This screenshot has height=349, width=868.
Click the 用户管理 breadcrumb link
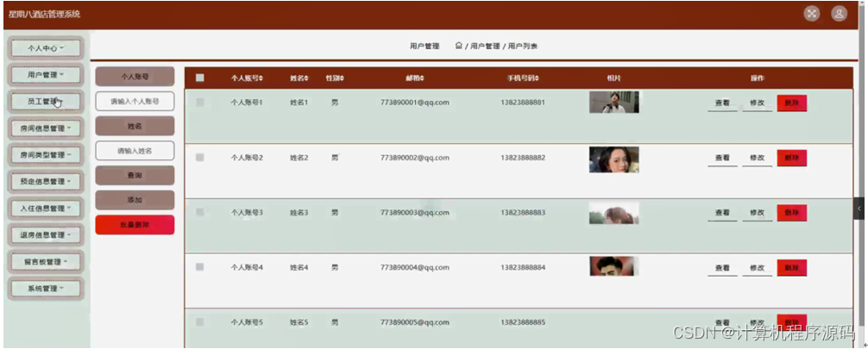485,47
